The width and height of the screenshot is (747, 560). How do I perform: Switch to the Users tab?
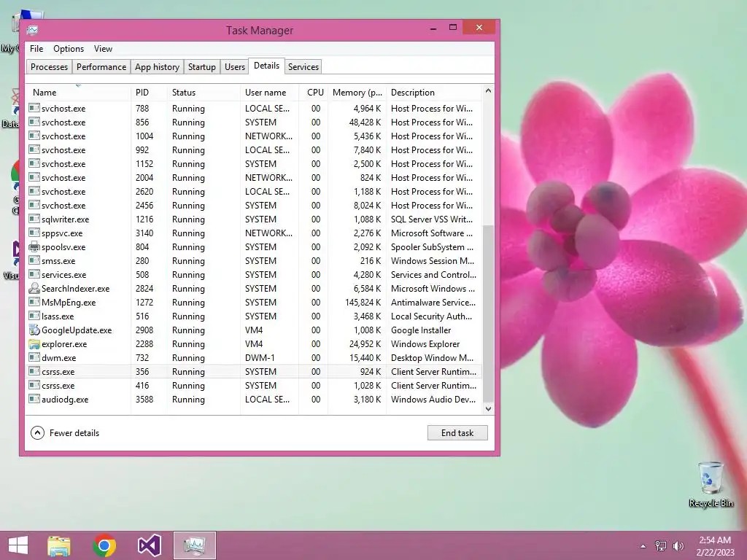pyautogui.click(x=235, y=66)
